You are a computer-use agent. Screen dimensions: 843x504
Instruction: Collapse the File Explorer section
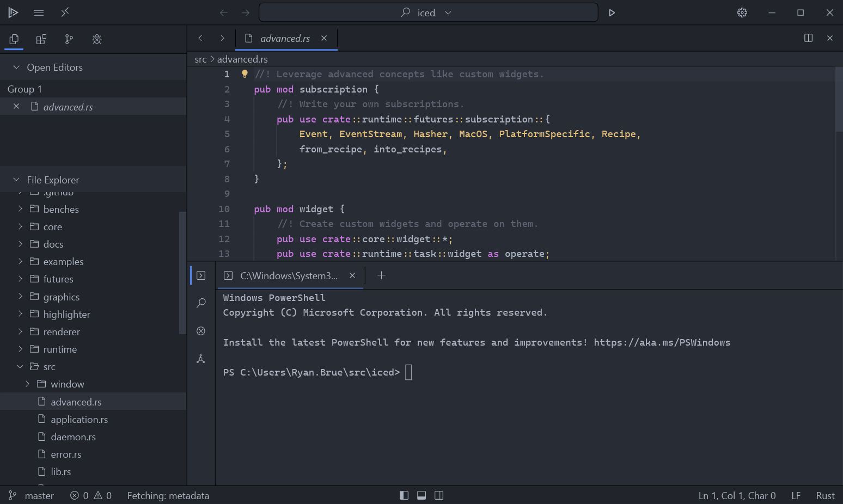click(16, 180)
